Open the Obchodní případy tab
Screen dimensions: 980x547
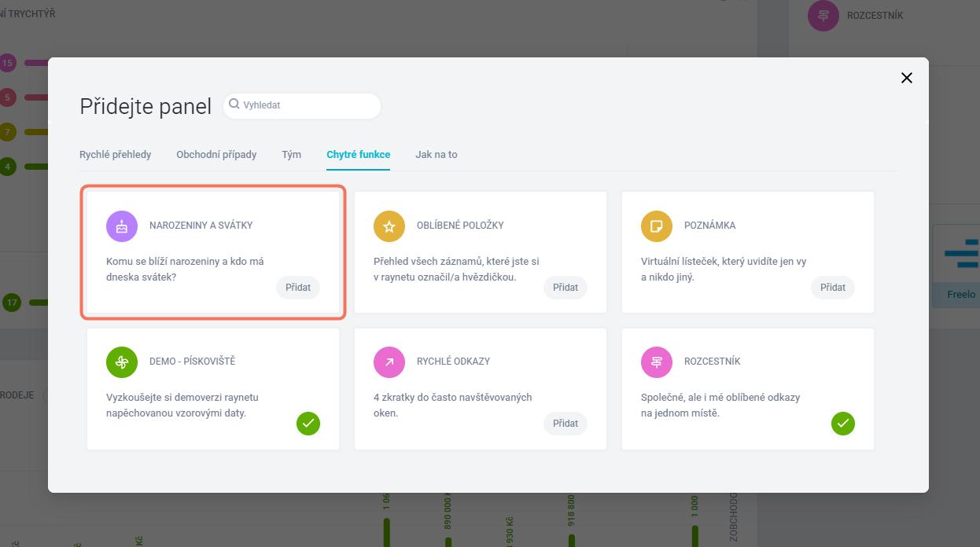[x=216, y=154]
